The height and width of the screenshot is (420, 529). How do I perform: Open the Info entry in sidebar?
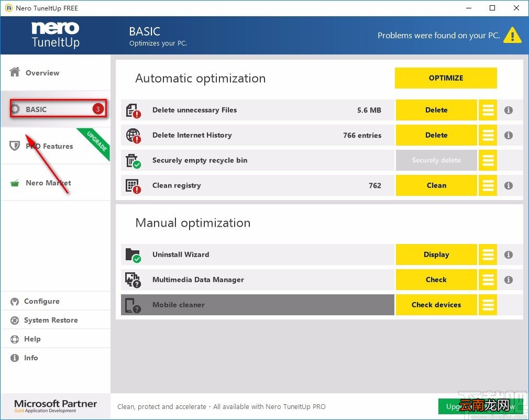tap(56, 358)
